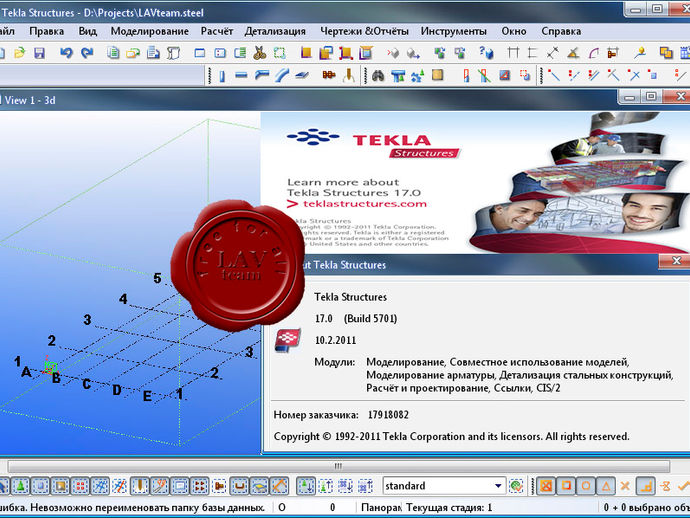Open a model with the folder icon
The width and height of the screenshot is (690, 518).
[x=19, y=53]
